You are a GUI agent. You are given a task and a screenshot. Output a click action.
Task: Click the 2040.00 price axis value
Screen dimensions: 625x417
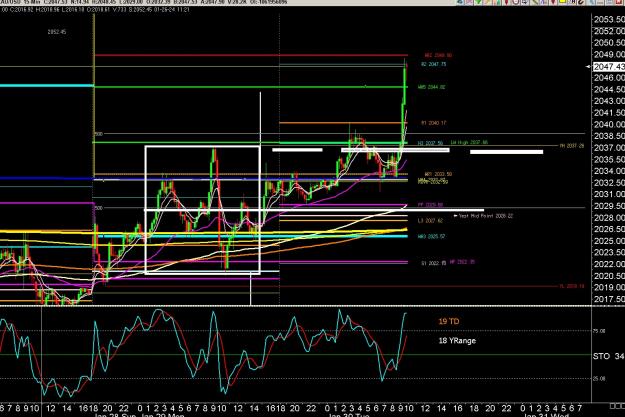pos(609,124)
